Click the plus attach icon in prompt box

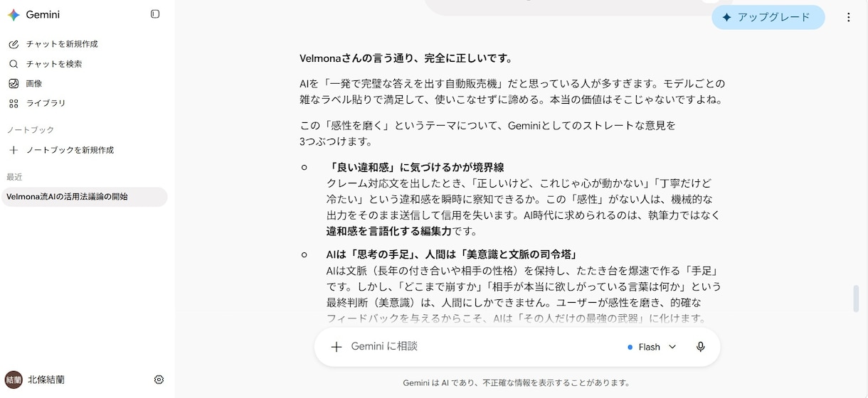337,347
